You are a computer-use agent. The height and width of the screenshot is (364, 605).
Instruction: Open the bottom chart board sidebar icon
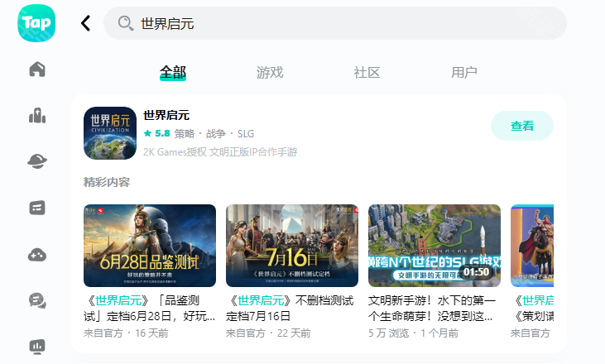(x=37, y=347)
